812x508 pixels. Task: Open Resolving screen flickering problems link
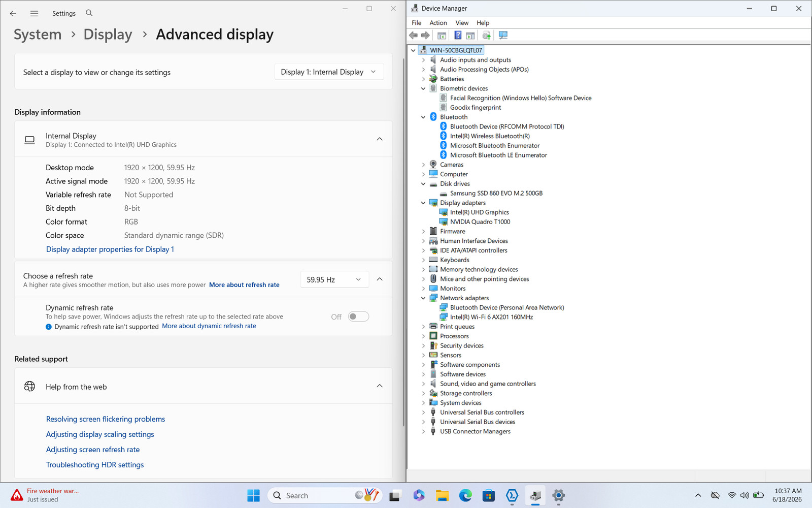[x=106, y=419]
